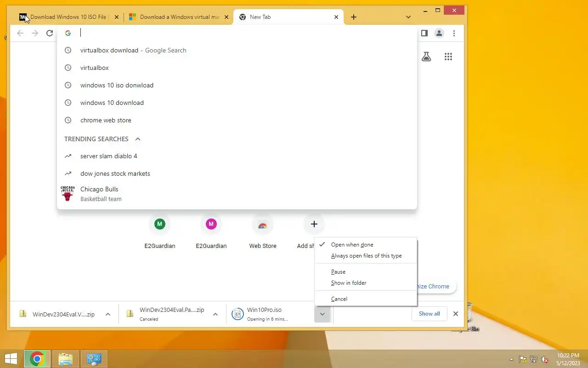Open the Google apps grid
Screen dimensions: 588x368
click(x=448, y=57)
